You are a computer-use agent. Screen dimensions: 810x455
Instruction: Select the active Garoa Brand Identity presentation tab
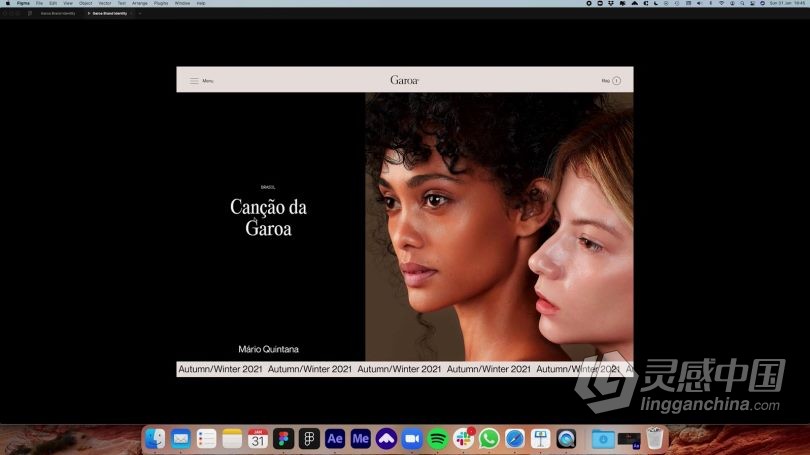[x=110, y=13]
